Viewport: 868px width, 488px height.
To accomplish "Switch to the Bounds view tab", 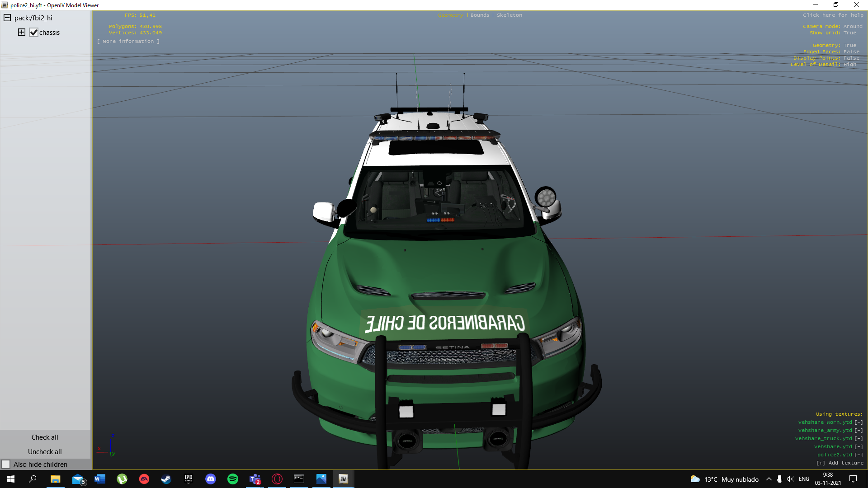I will [x=480, y=15].
